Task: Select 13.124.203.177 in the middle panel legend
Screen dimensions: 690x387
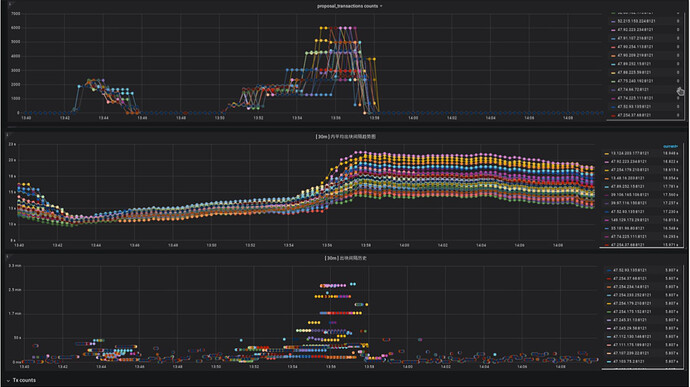Action: [630, 153]
